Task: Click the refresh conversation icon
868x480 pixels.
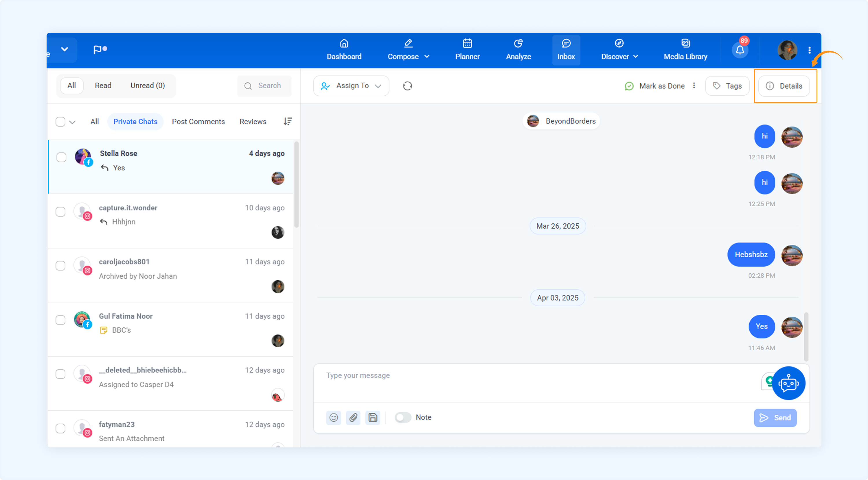Action: point(407,86)
